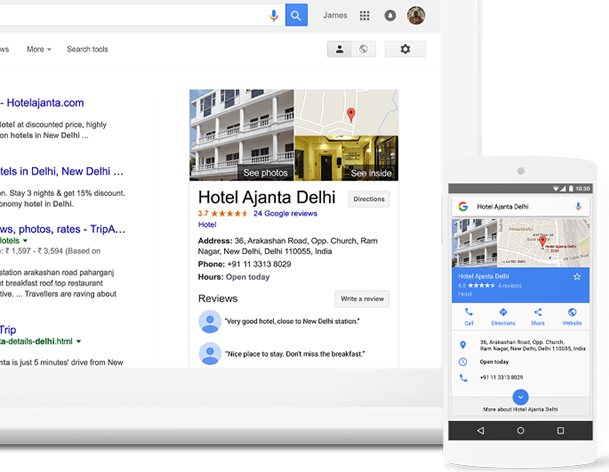This screenshot has height=472, width=609.
Task: Tap the phone handset icon by +91 number
Action: pos(463,378)
